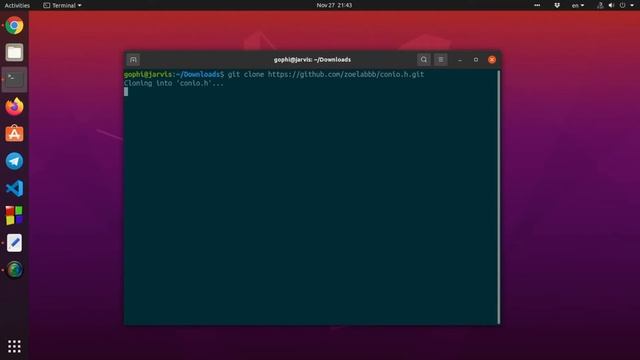Click the volume icon in top bar
The height and width of the screenshot is (360, 640).
[611, 5]
